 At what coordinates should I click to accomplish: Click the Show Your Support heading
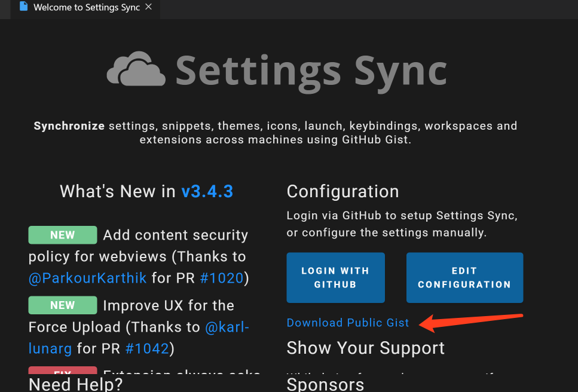365,348
